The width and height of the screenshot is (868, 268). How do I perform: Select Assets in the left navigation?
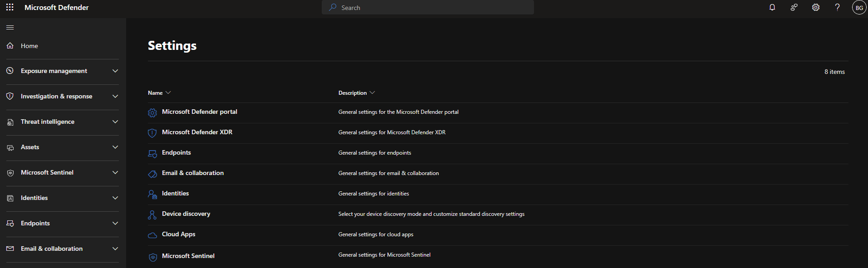tap(30, 147)
